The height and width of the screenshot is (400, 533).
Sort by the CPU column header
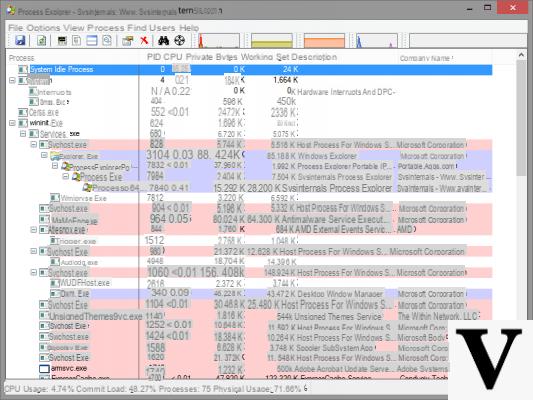172,57
